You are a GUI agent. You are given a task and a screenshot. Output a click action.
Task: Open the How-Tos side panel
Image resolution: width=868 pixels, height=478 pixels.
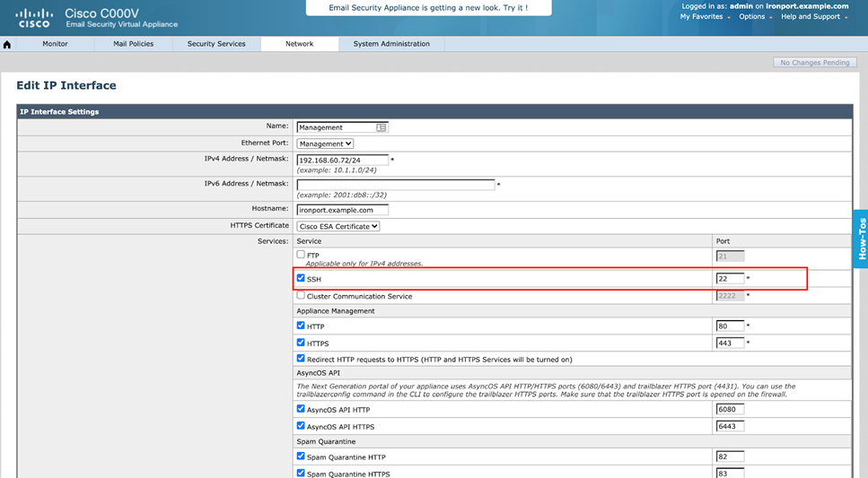click(860, 239)
